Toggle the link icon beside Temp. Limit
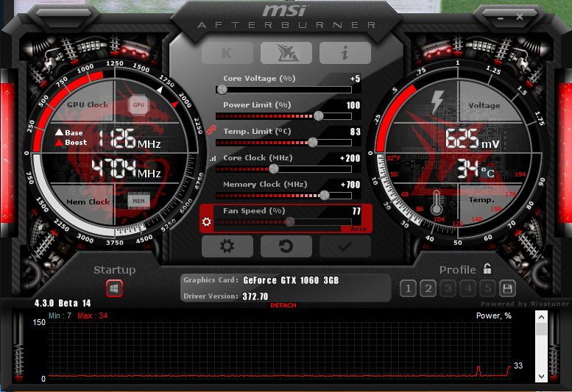 tap(211, 129)
